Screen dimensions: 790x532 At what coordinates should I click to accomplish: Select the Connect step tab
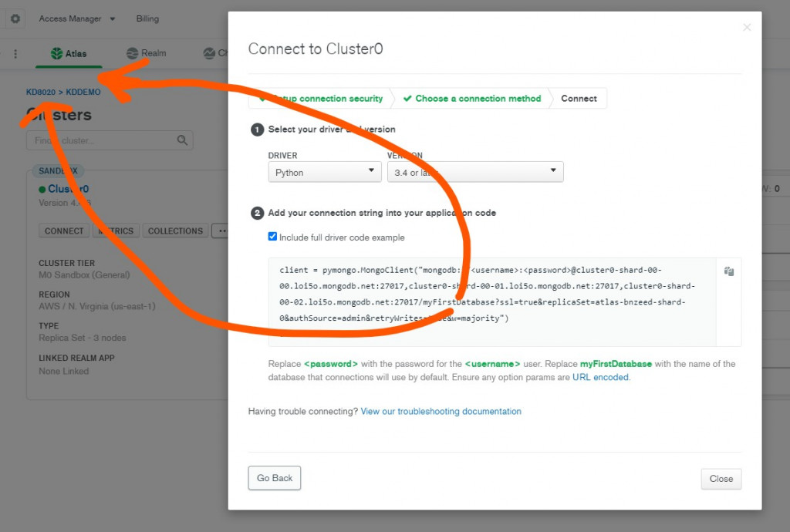579,99
